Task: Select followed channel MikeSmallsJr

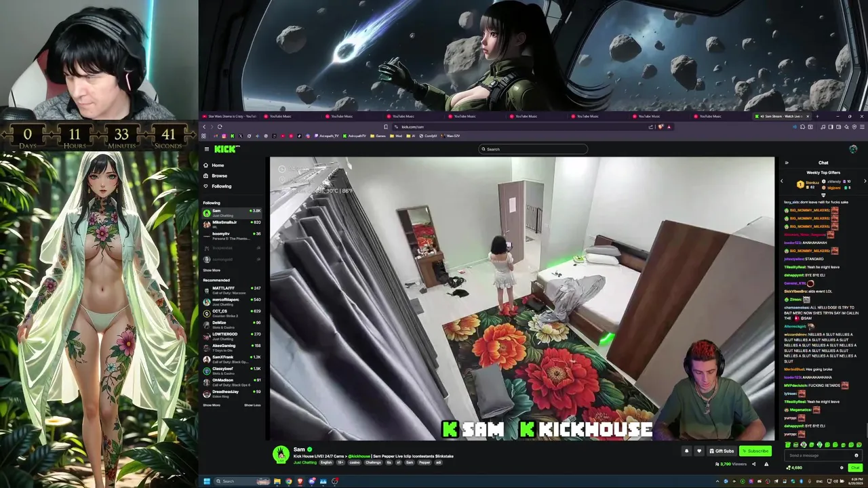Action: 232,224
